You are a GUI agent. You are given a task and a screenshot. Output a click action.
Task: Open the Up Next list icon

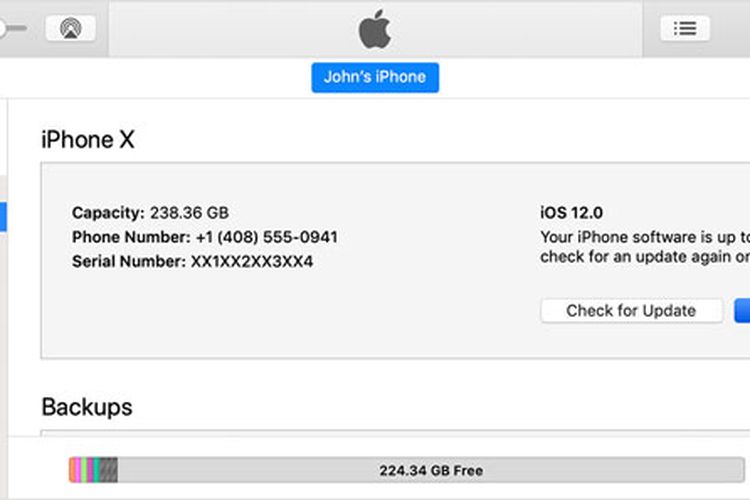pos(685,29)
